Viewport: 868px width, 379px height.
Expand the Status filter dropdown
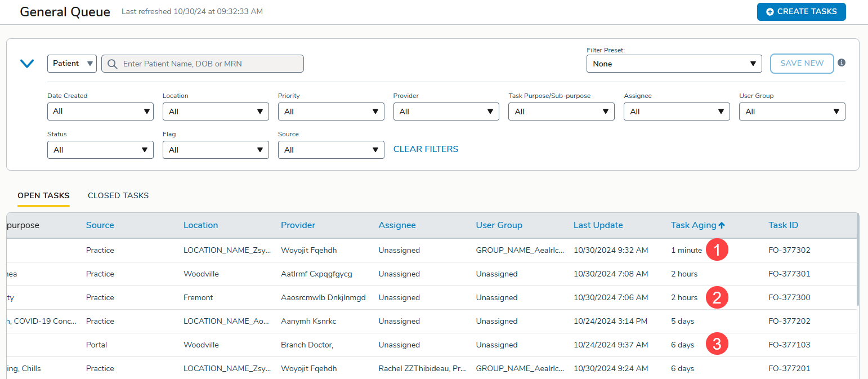[x=100, y=150]
